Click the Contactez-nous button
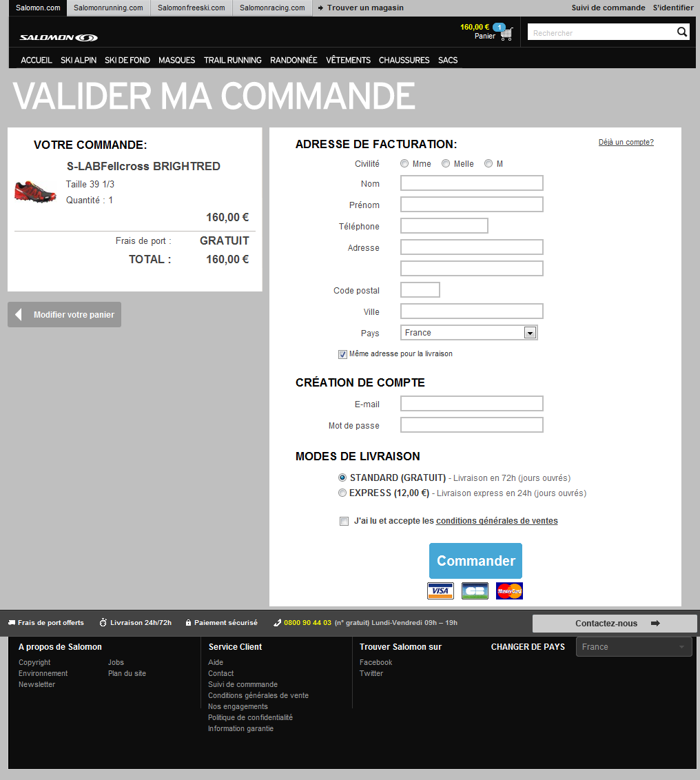Image resolution: width=700 pixels, height=780 pixels. (615, 624)
